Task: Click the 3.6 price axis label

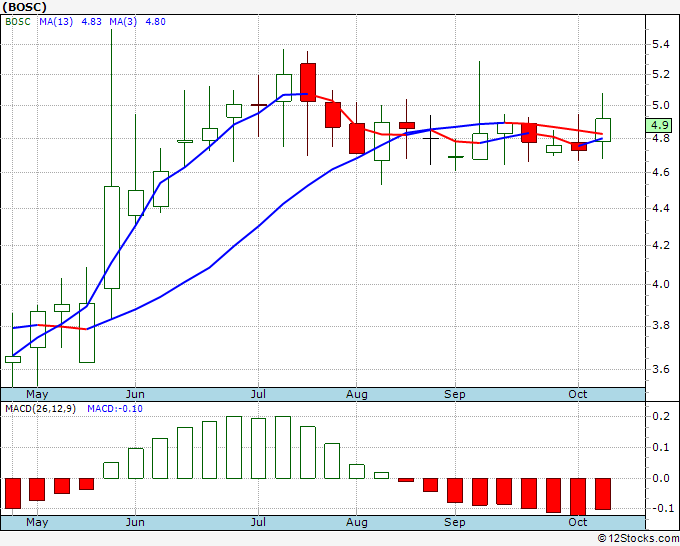Action: click(x=660, y=369)
